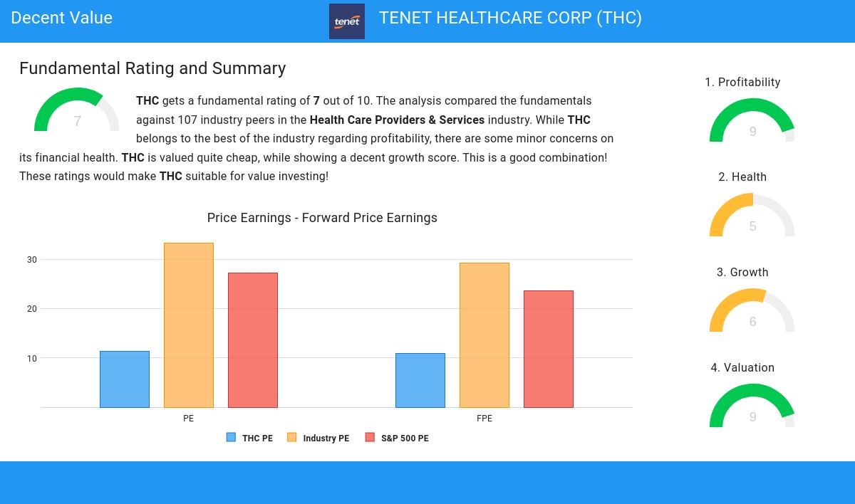Image resolution: width=855 pixels, height=504 pixels.
Task: Click the Industry PE orange bar
Action: pyautogui.click(x=189, y=325)
